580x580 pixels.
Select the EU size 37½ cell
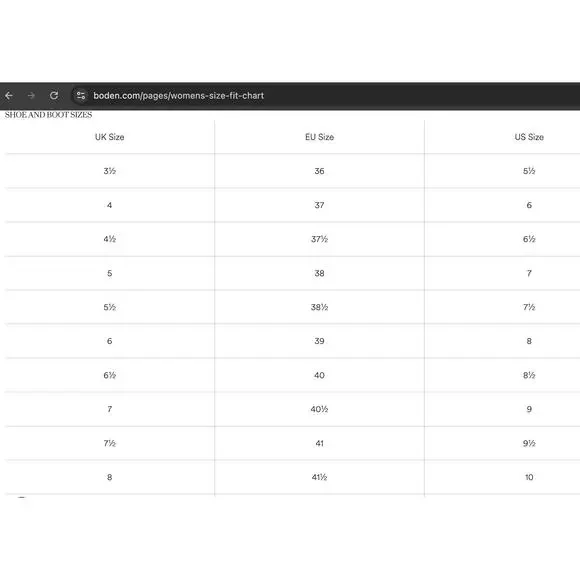320,239
